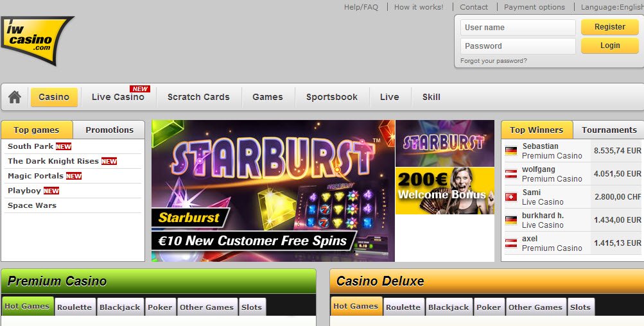644x326 pixels.
Task: Open the Casino menu item
Action: click(54, 98)
